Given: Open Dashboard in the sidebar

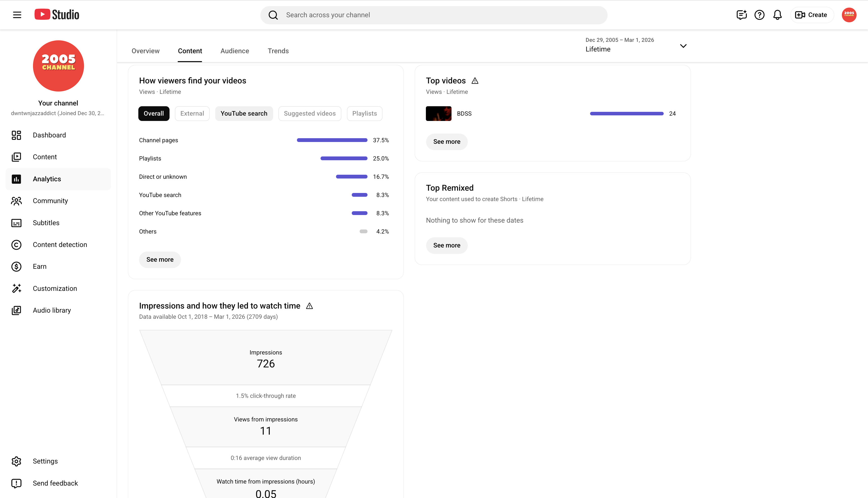Looking at the screenshot, I should pos(58,135).
